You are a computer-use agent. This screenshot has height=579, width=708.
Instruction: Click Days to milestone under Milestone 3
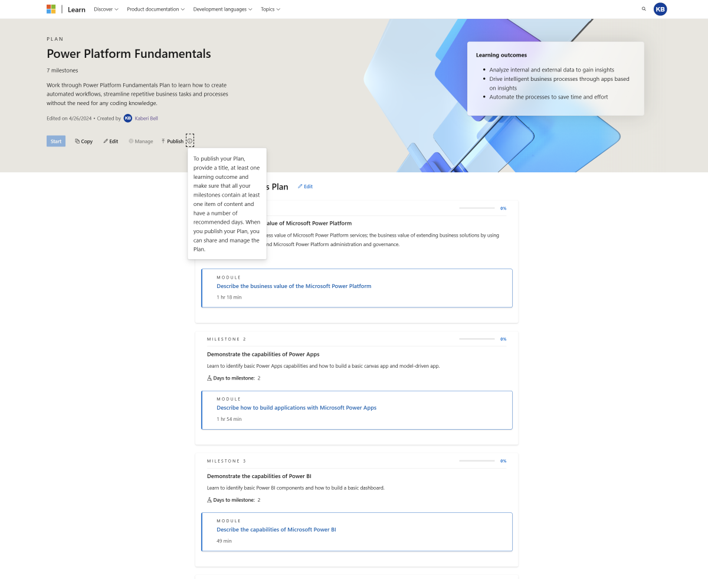233,500
